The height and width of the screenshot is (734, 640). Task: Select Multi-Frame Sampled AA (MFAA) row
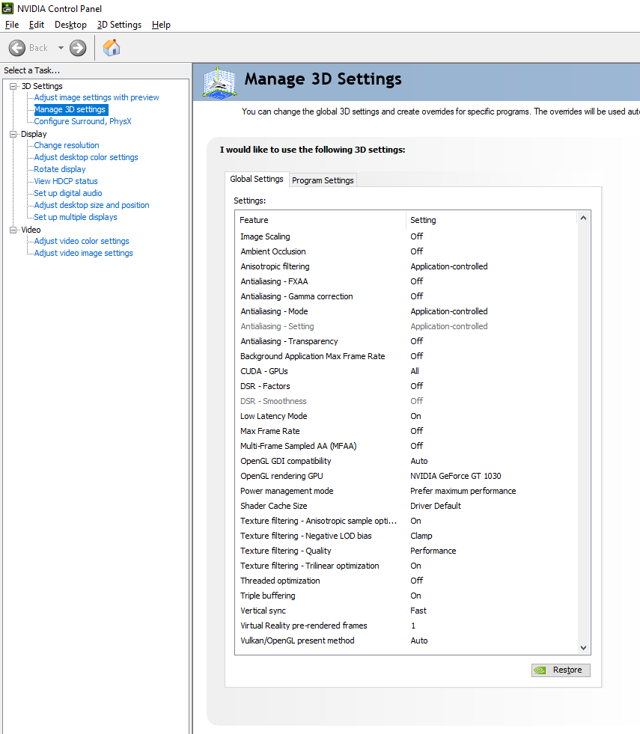tap(406, 446)
